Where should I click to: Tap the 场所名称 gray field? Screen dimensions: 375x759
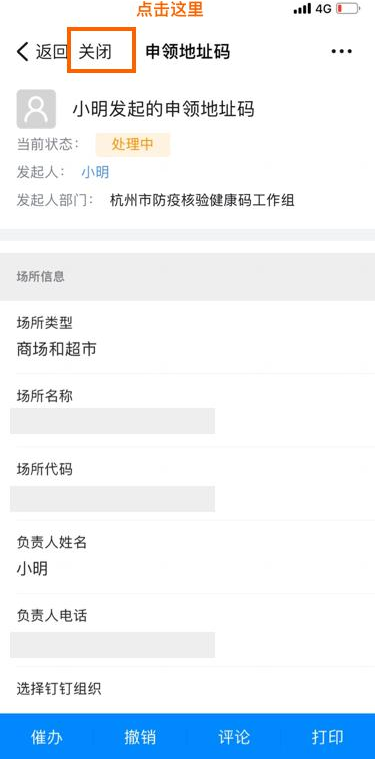click(x=112, y=421)
